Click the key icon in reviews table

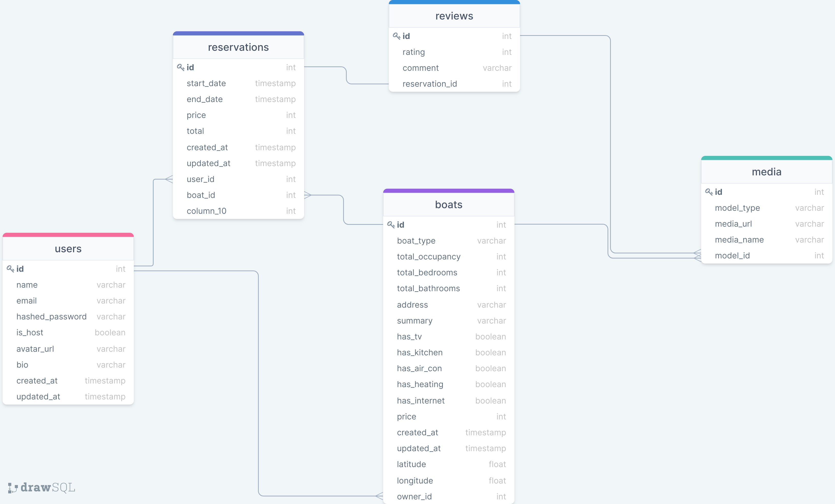point(396,36)
